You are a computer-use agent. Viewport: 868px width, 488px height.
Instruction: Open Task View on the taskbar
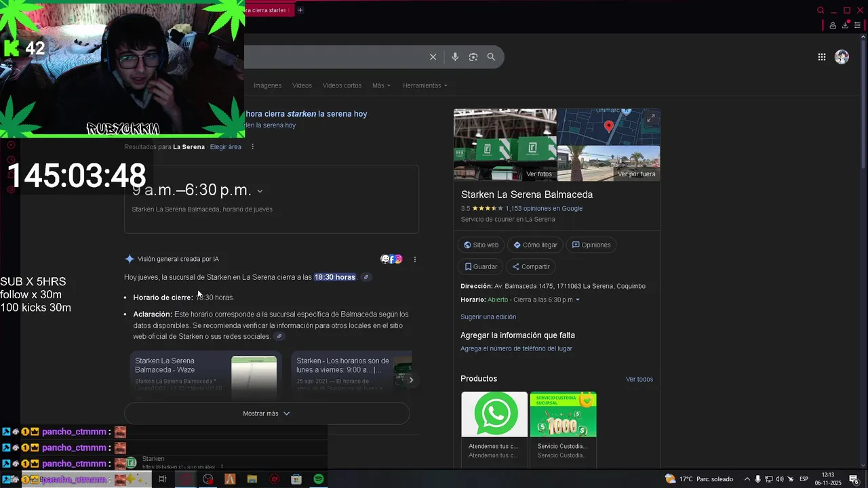point(163,479)
